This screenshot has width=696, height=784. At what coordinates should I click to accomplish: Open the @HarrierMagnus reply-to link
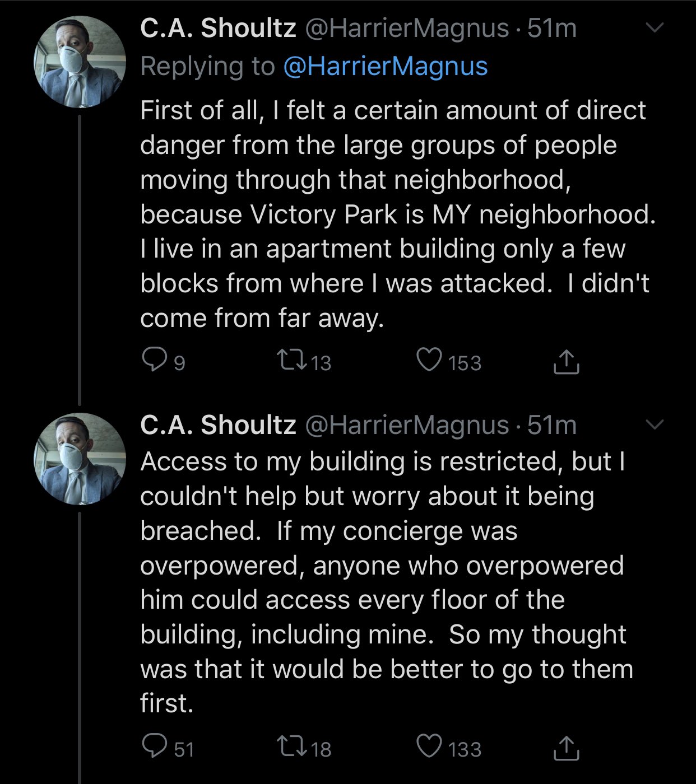point(386,66)
